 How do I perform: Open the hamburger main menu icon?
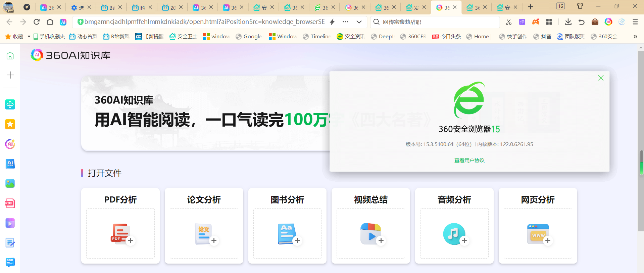pos(635,22)
